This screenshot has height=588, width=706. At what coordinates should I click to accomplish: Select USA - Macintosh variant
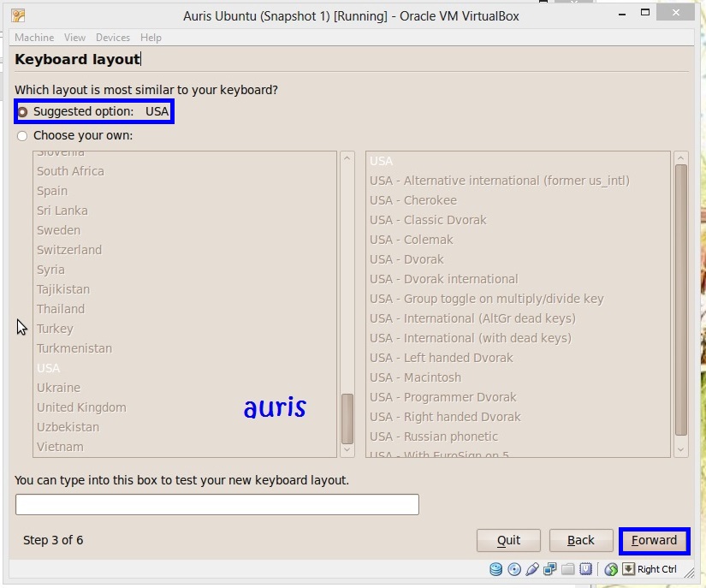(x=518, y=377)
